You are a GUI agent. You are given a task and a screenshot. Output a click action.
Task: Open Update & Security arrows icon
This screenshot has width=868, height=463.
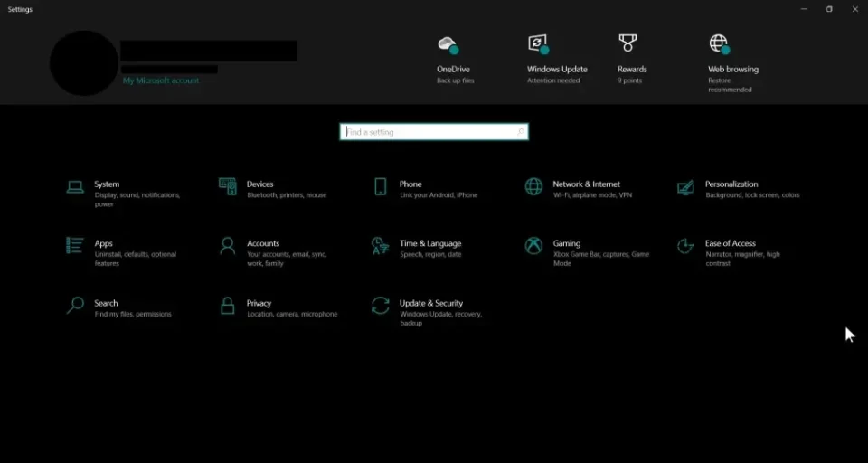click(381, 306)
